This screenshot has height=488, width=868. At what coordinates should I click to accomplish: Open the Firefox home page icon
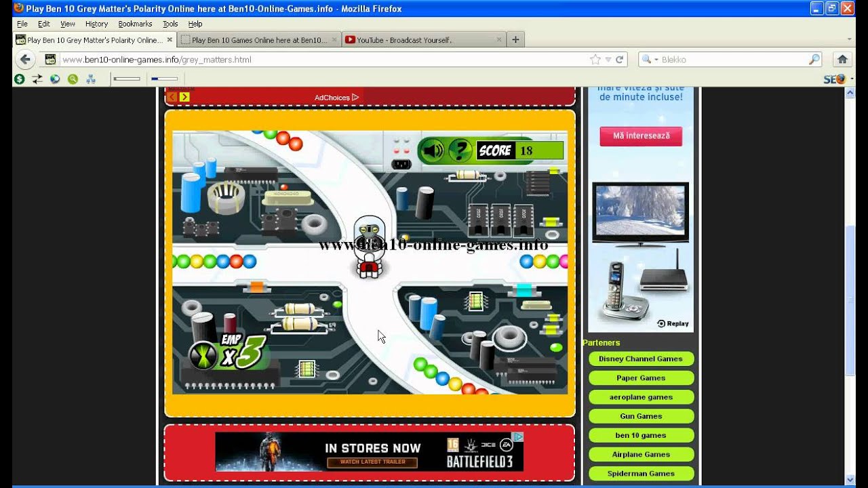tap(842, 60)
